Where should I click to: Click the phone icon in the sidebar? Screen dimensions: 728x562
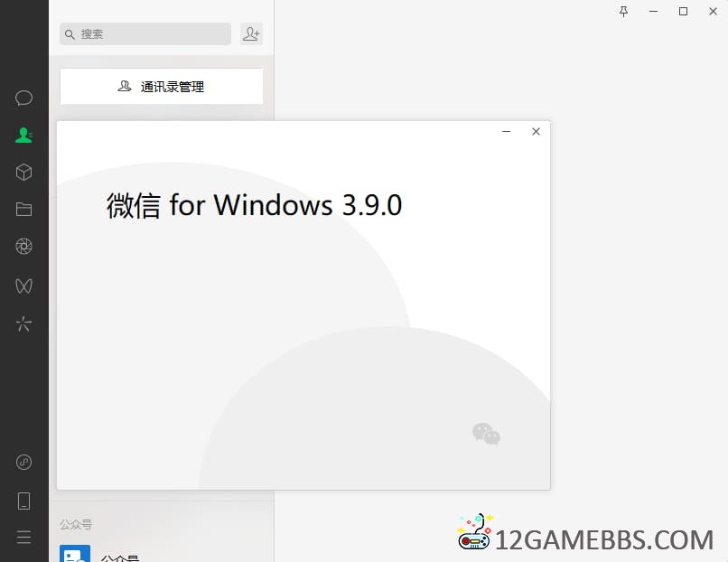click(23, 501)
